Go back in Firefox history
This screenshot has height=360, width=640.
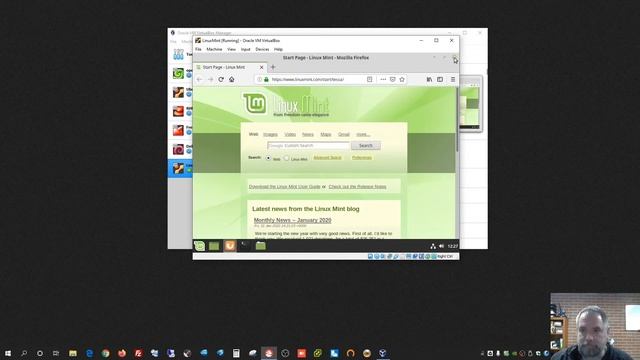click(x=199, y=79)
